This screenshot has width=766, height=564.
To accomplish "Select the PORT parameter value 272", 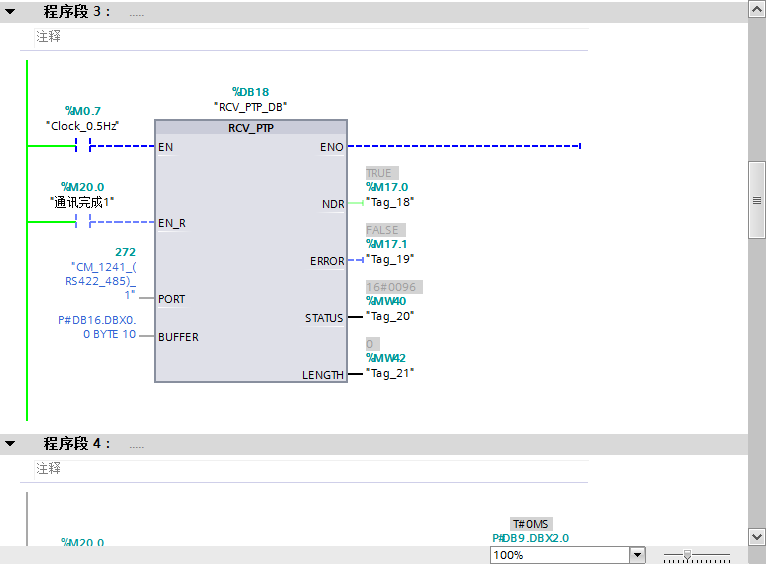I will click(x=126, y=252).
